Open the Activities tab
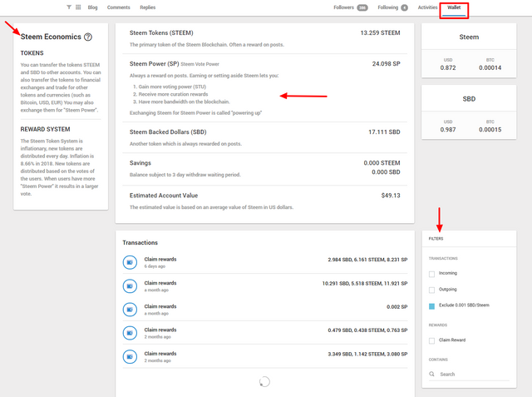 coord(427,7)
